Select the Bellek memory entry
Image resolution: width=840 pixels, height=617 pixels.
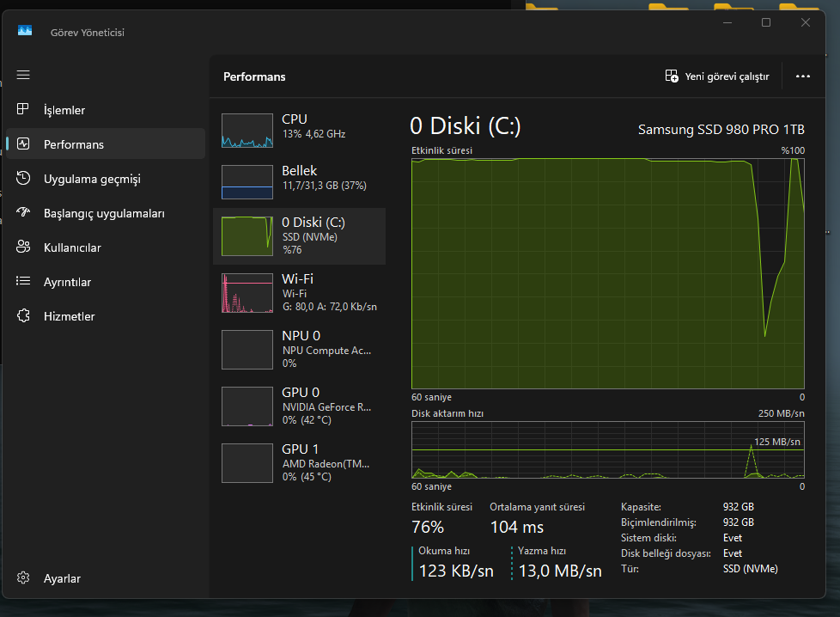[300, 180]
